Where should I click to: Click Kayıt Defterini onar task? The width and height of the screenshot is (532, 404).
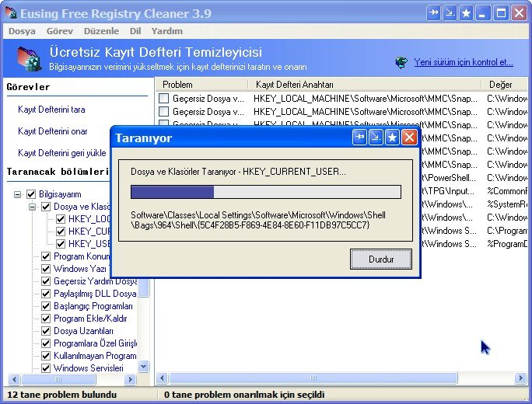tap(53, 131)
